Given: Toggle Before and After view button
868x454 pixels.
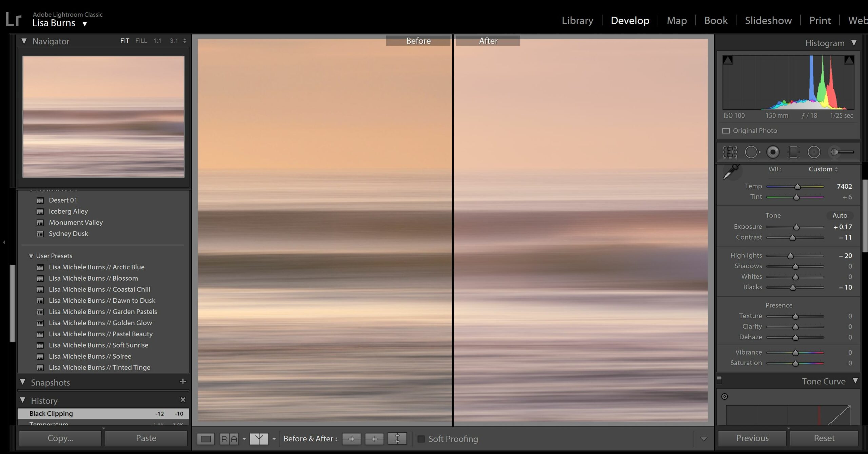Looking at the screenshot, I should click(259, 439).
